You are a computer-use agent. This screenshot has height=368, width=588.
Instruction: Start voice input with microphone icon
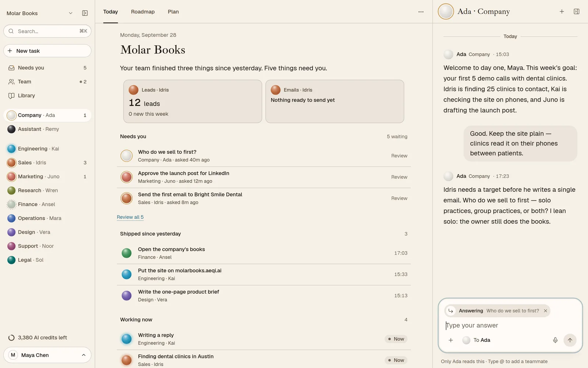click(x=555, y=340)
